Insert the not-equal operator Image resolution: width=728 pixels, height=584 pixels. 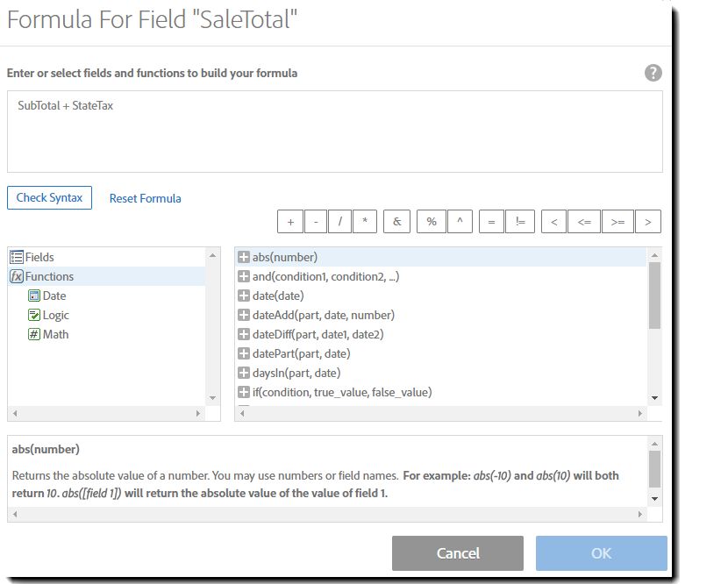point(520,222)
